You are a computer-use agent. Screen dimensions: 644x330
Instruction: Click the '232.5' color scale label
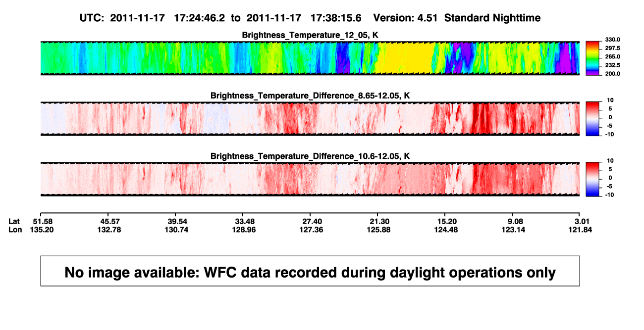point(613,65)
